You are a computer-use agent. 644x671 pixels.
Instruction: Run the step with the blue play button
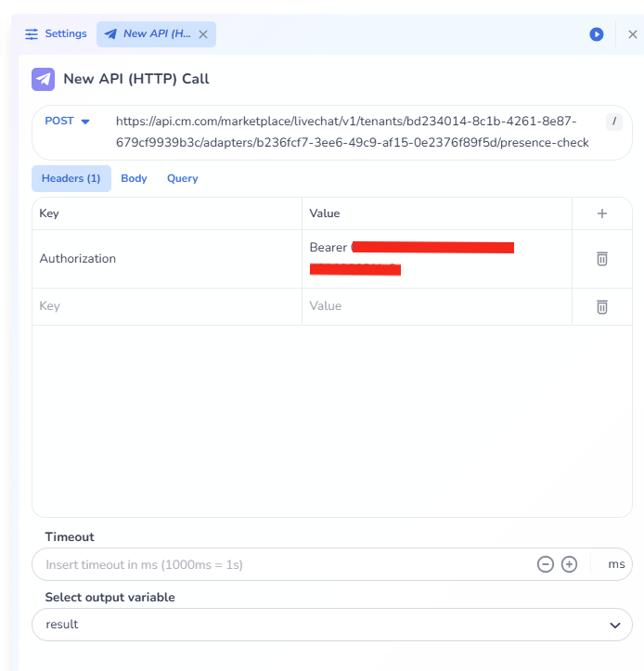pyautogui.click(x=597, y=34)
